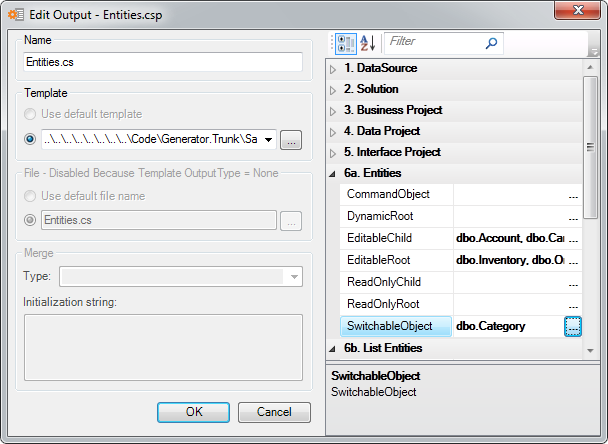The height and width of the screenshot is (444, 608).
Task: Select the ReadOnlyRoot property row
Action: coord(461,304)
